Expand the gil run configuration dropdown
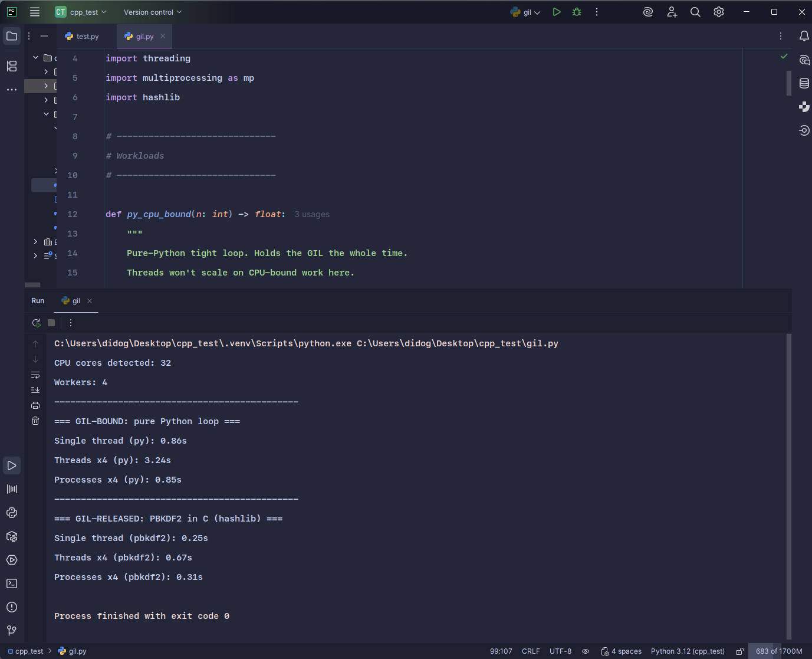Viewport: 812px width, 659px height. tap(526, 12)
